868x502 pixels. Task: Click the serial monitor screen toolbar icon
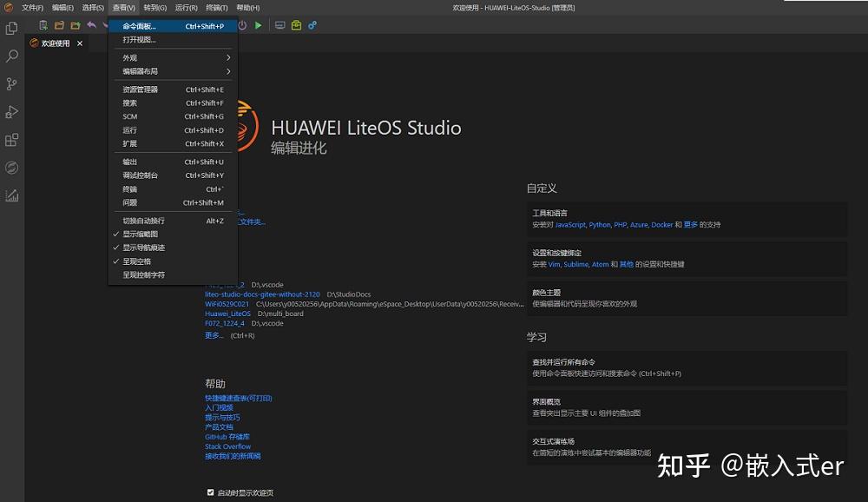[280, 25]
